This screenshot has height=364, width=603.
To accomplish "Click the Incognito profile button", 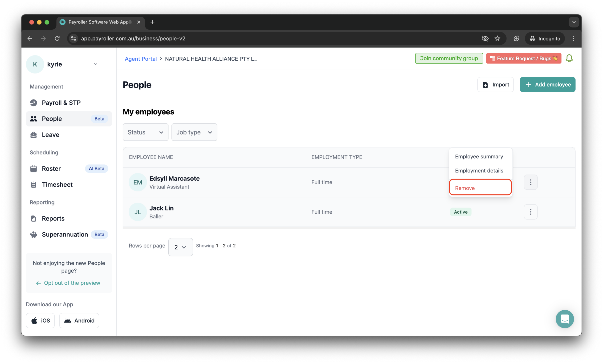I will coord(545,38).
